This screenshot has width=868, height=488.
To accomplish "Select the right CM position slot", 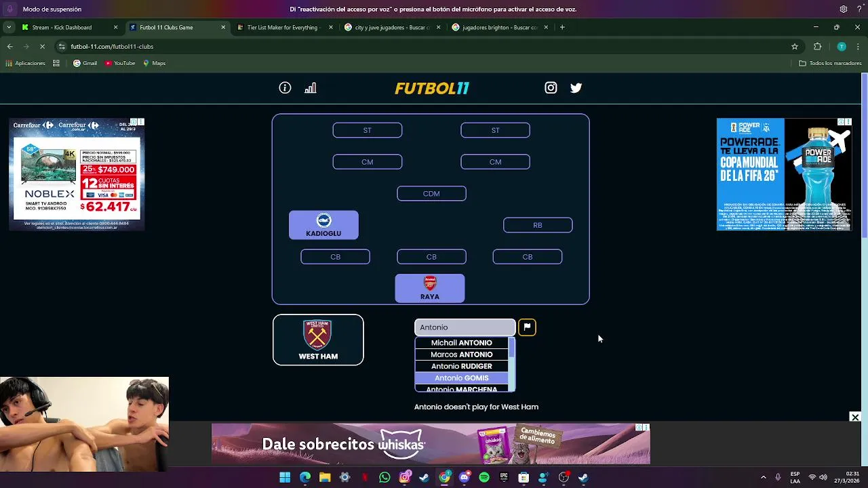I will pos(496,162).
